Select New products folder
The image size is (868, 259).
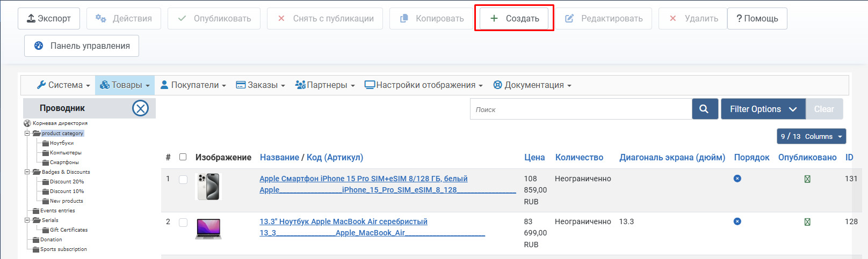[x=67, y=201]
